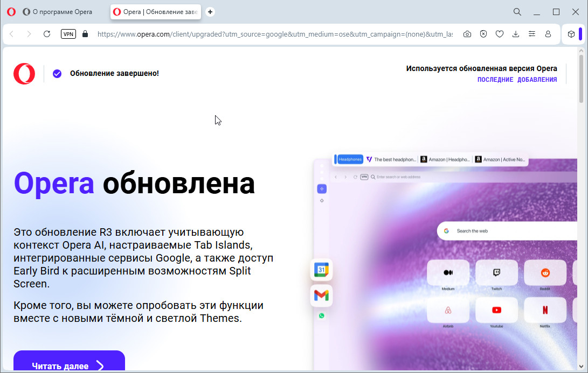Open the 'Последние добавления' link
This screenshot has height=373, width=588.
(x=517, y=80)
